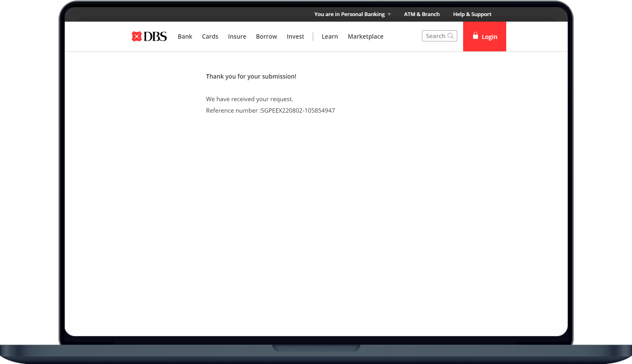Viewport: 632px width, 364px height.
Task: Navigate to the Learn section
Action: pos(330,36)
